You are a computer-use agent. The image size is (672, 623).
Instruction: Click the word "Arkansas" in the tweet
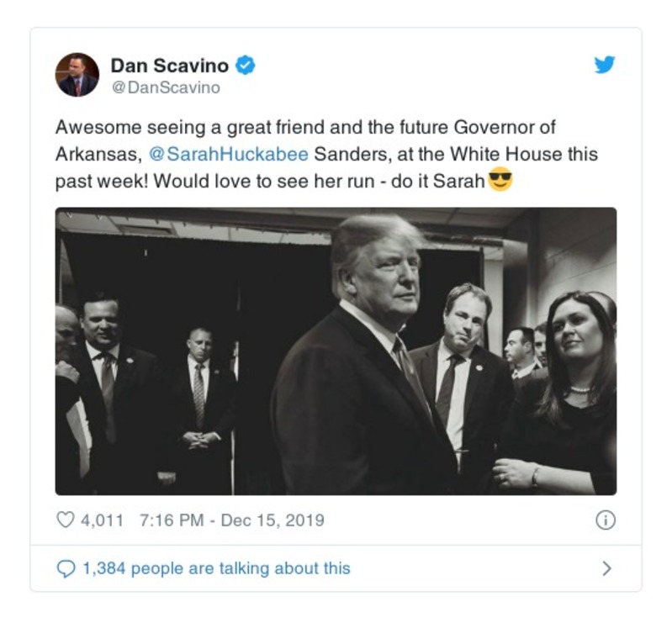pyautogui.click(x=95, y=155)
